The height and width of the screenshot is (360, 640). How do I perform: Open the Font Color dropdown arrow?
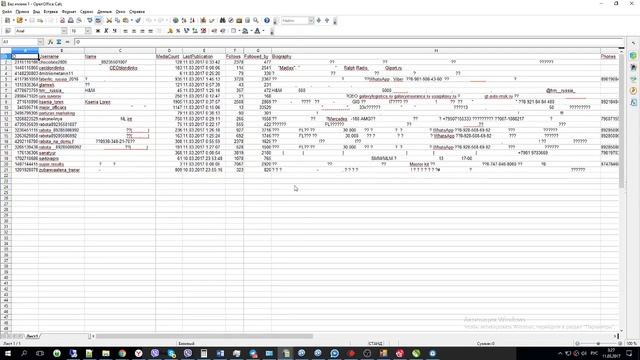(x=263, y=31)
